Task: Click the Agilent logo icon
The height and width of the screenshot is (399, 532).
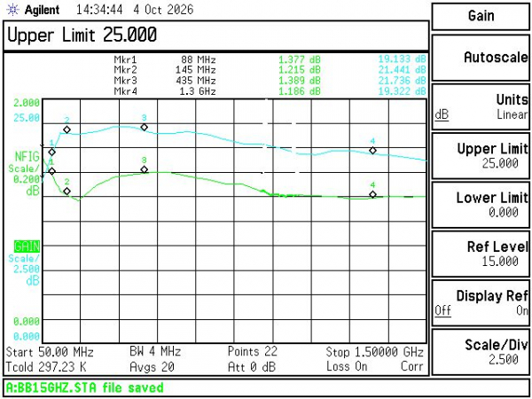Action: (13, 10)
